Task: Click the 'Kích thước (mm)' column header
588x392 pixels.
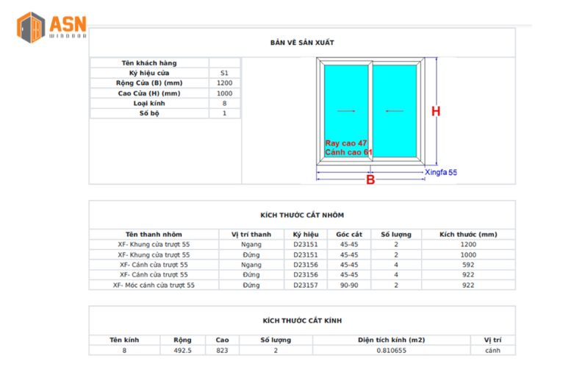Action: pos(468,235)
